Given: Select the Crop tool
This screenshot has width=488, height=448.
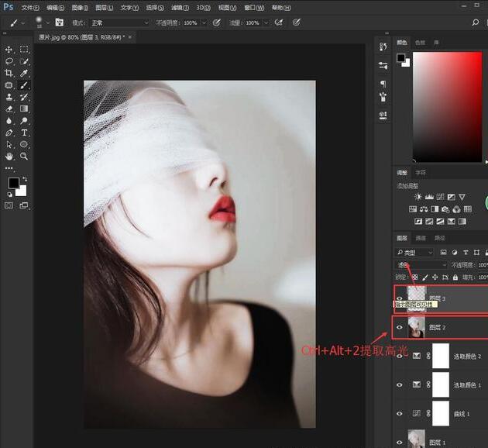Looking at the screenshot, I should pyautogui.click(x=9, y=73).
